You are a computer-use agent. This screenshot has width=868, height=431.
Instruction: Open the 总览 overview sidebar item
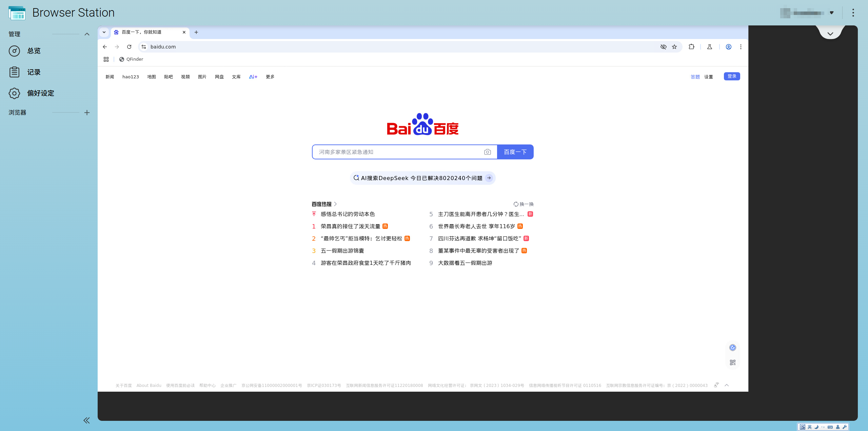pos(34,51)
